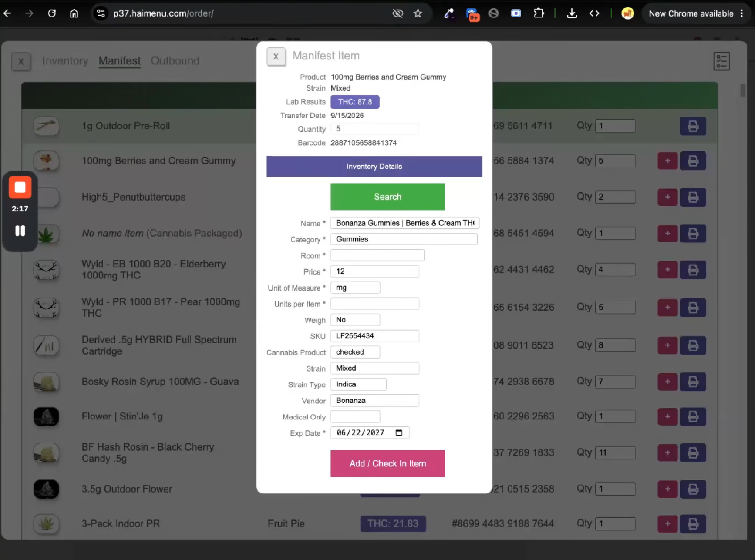Print label for Derived HYBRID Cartridge row
The height and width of the screenshot is (560, 755).
(693, 345)
